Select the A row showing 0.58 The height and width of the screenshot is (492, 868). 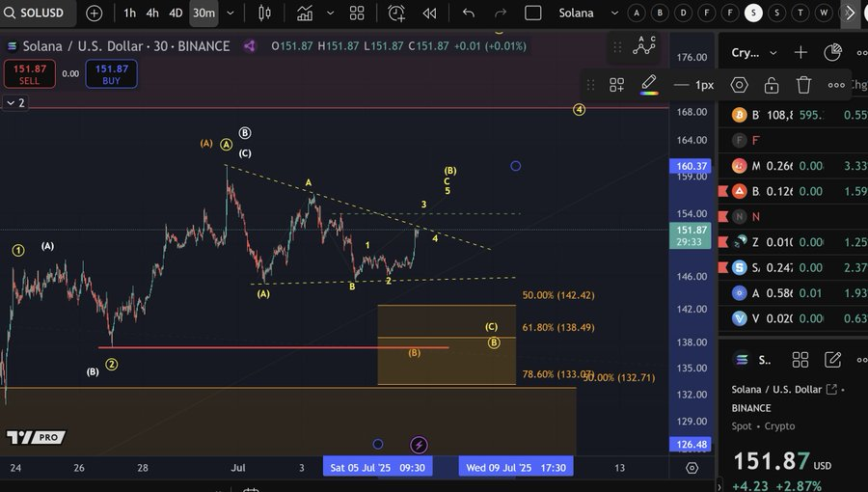794,292
